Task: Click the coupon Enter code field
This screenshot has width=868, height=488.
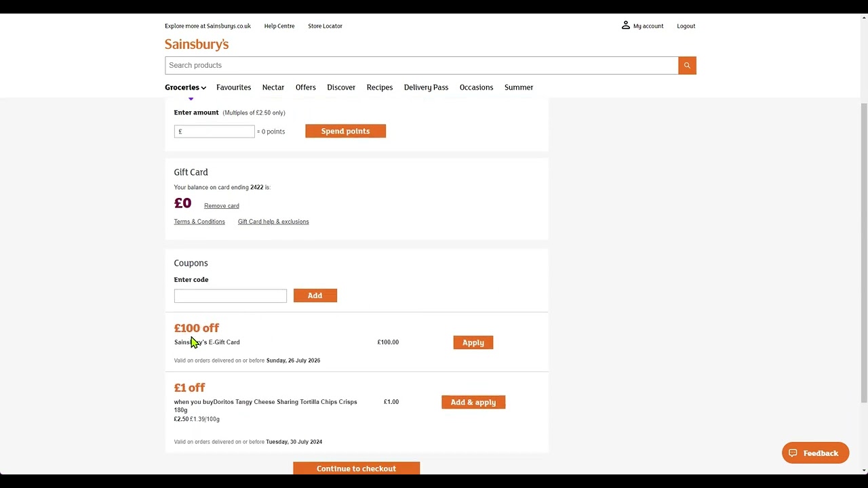Action: 231,296
